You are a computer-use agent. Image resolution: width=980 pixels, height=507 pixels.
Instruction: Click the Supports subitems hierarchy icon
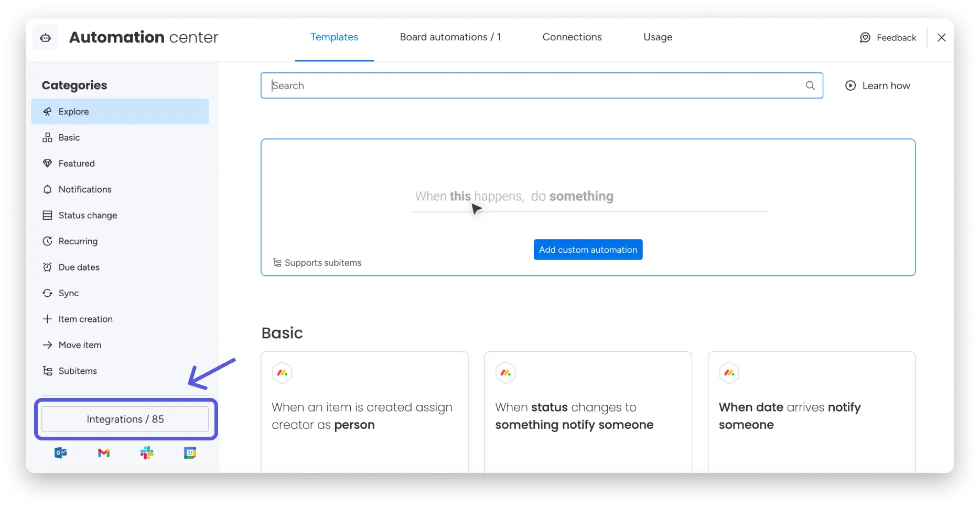click(x=277, y=263)
